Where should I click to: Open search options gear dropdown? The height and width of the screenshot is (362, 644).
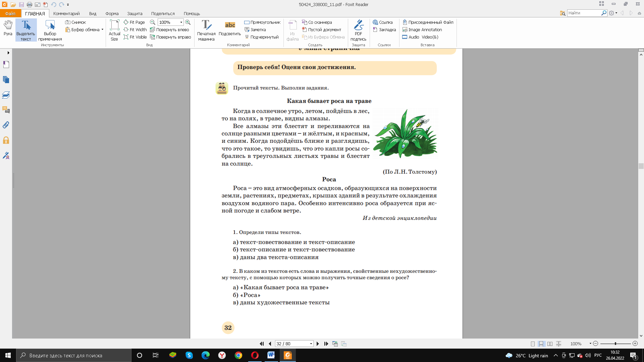coord(613,13)
